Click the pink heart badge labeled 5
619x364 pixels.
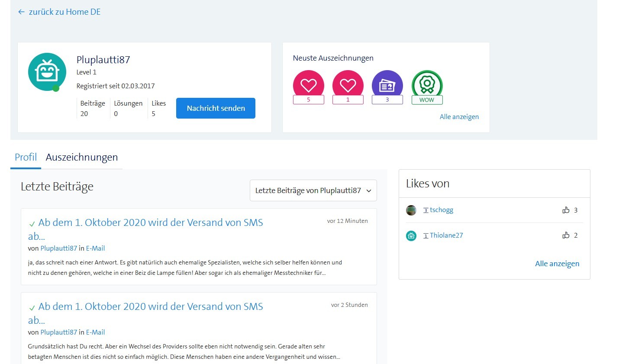(x=308, y=86)
